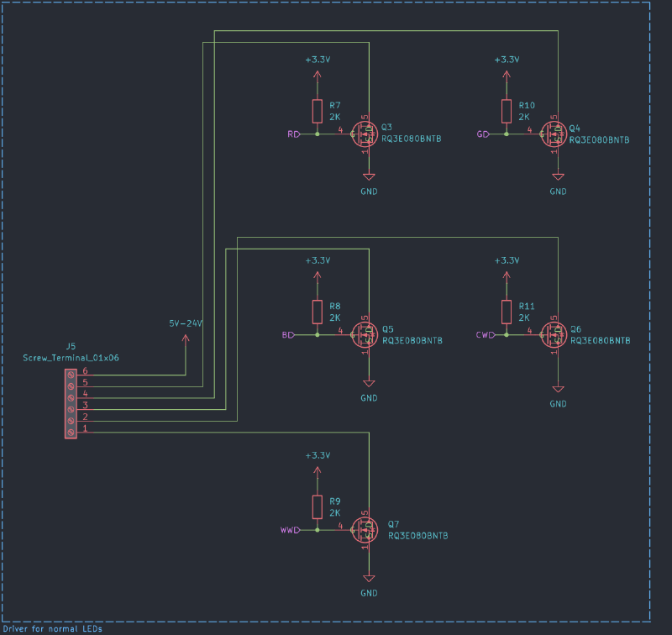This screenshot has height=635, width=672.
Task: Click the Q6 reference label
Action: tap(575, 329)
